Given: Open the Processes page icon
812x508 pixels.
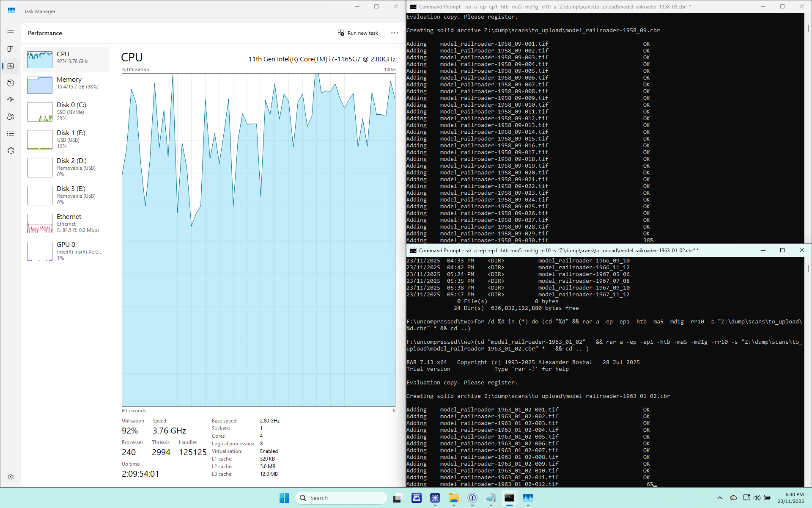Looking at the screenshot, I should [x=11, y=49].
